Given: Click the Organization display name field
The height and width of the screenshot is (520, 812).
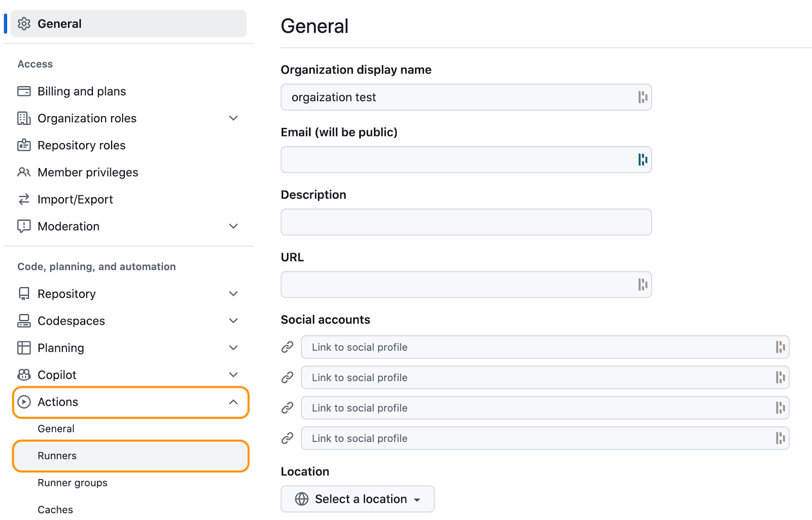Looking at the screenshot, I should pyautogui.click(x=457, y=97).
